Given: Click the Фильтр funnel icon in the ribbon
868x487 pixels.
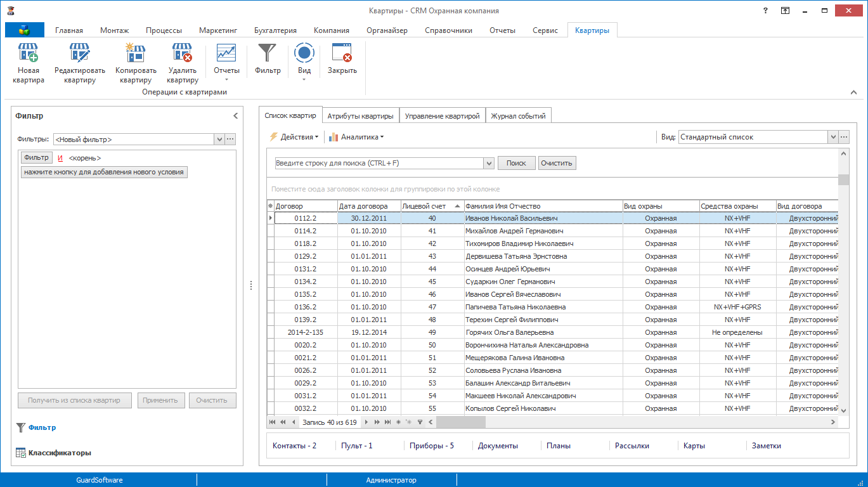Looking at the screenshot, I should (x=268, y=53).
